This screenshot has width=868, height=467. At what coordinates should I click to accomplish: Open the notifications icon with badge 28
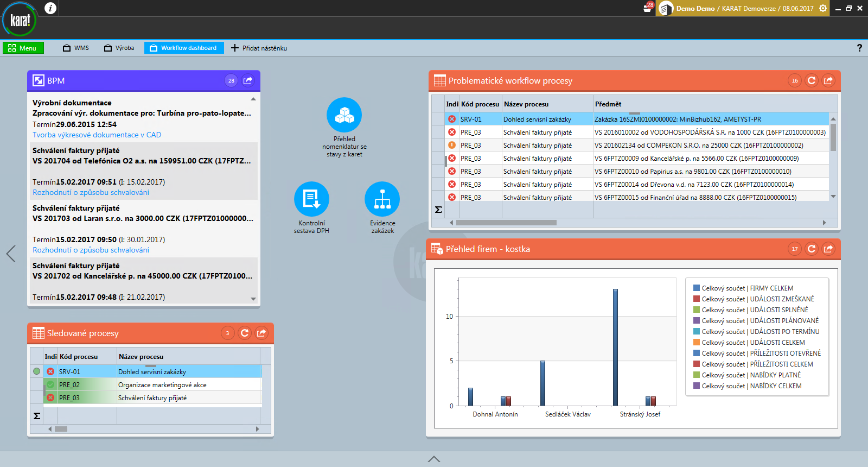[647, 8]
